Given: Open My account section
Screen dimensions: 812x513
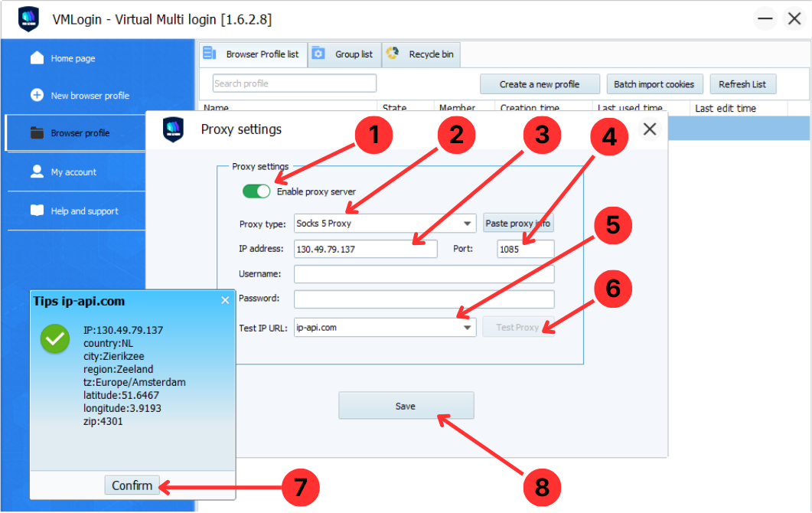Looking at the screenshot, I should 73,172.
